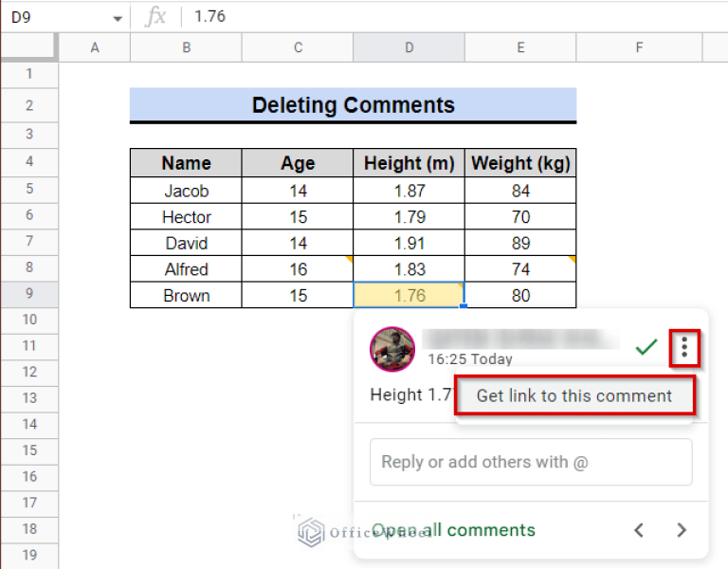728x569 pixels.
Task: Select row 4 header
Action: coord(29,161)
